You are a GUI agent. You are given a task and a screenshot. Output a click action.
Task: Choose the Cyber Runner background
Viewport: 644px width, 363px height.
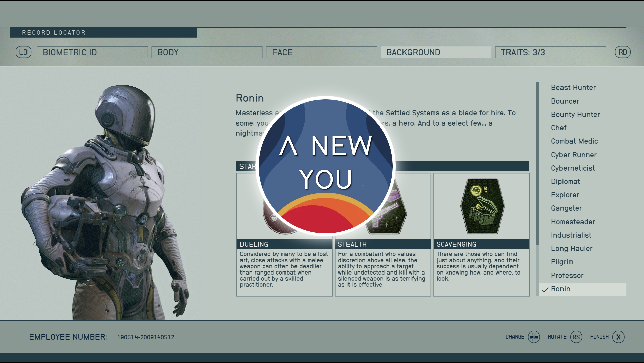pos(574,155)
